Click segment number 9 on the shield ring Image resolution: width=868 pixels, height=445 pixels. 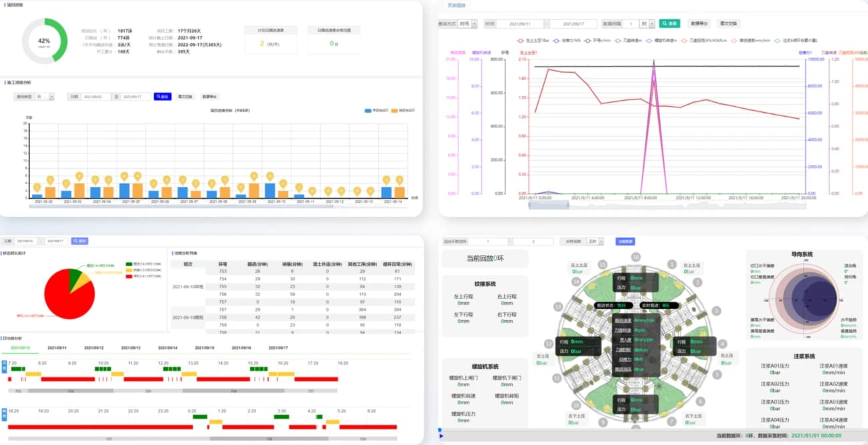[x=603, y=422]
